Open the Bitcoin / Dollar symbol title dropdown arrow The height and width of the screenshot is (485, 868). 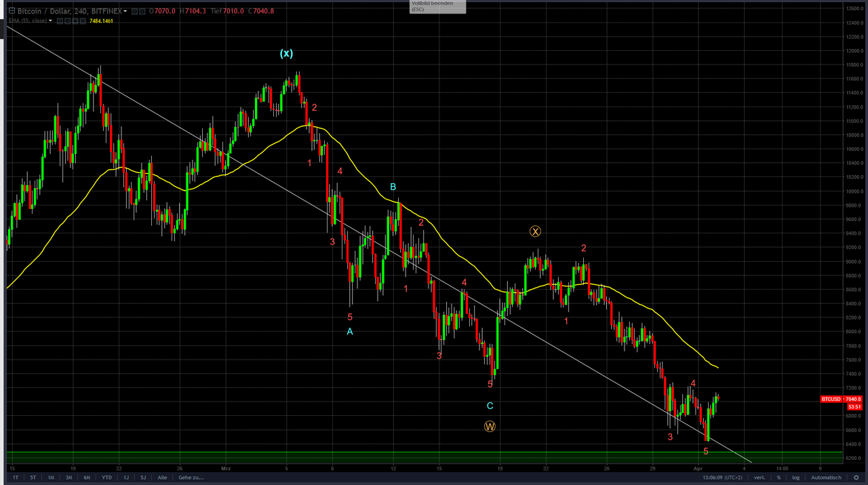[x=125, y=11]
